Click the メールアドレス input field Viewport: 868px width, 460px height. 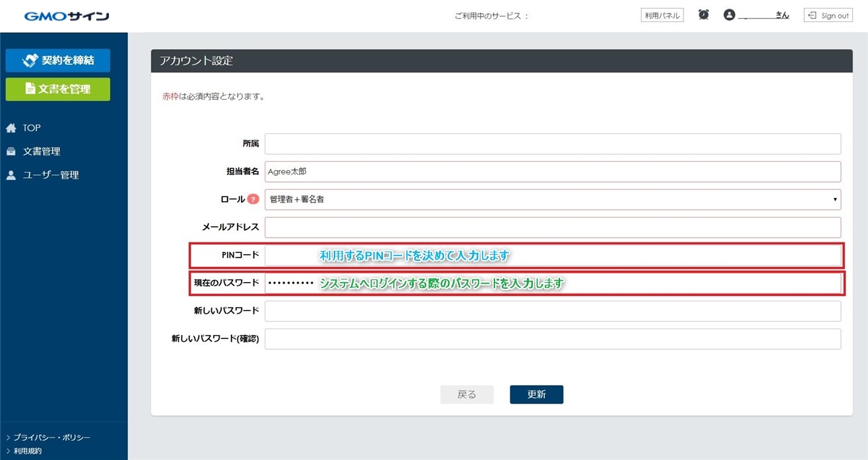point(552,227)
